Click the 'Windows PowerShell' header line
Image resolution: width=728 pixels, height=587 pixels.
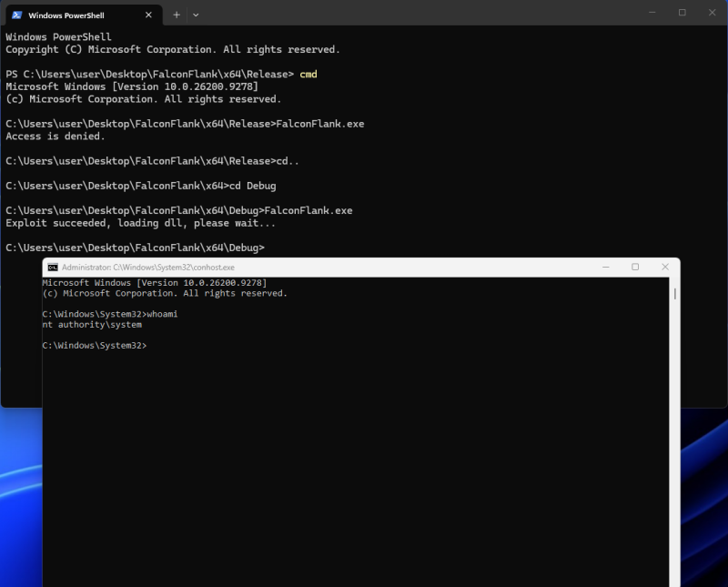(58, 37)
